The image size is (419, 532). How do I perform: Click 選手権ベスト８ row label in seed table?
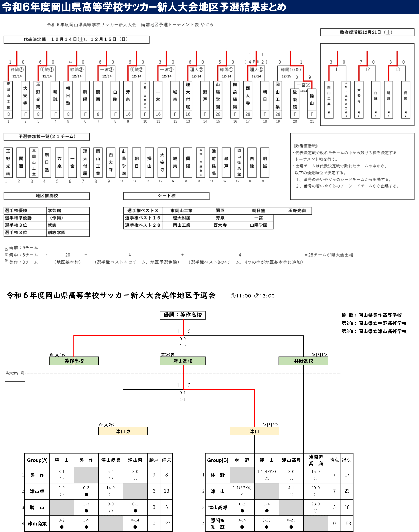[143, 211]
